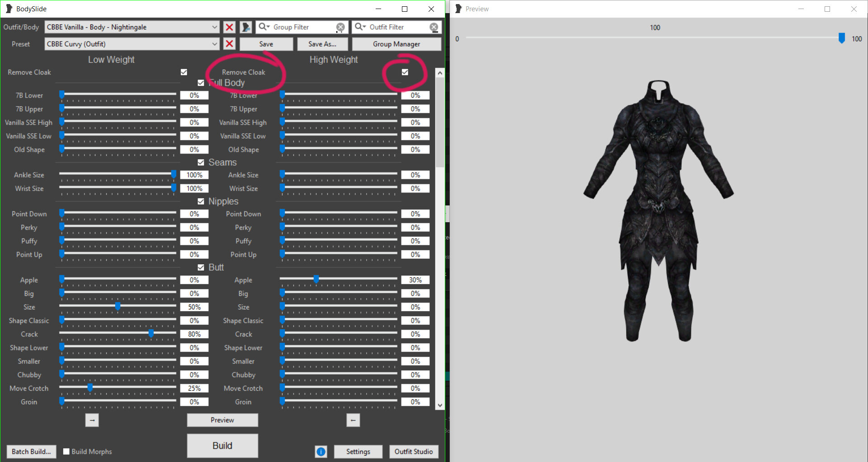Delete outfit using red X beside Outfit/Body
868x462 pixels.
230,27
